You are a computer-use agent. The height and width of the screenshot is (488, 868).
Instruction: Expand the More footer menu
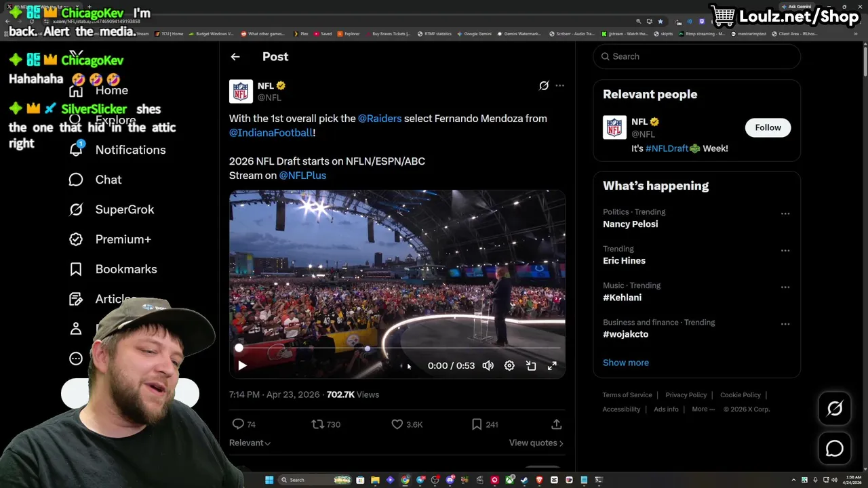[703, 409]
